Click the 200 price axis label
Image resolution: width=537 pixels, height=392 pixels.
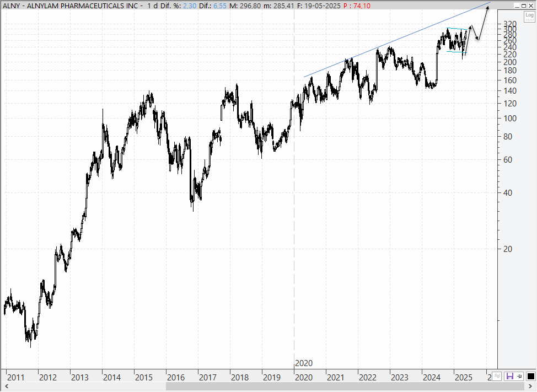click(x=510, y=62)
